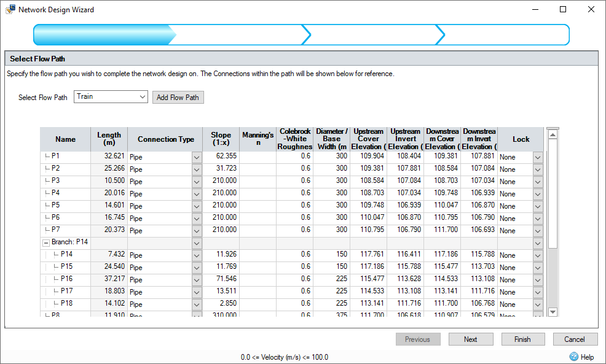Click P5 diameter cell in 14.601 row
Image resolution: width=606 pixels, height=364 pixels.
coord(332,205)
